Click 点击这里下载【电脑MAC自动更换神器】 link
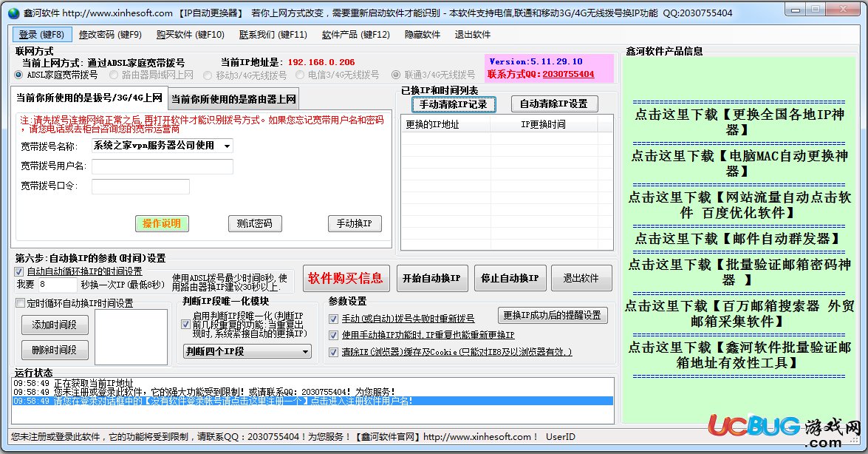Viewport: 868px width, 454px height. tap(739, 164)
